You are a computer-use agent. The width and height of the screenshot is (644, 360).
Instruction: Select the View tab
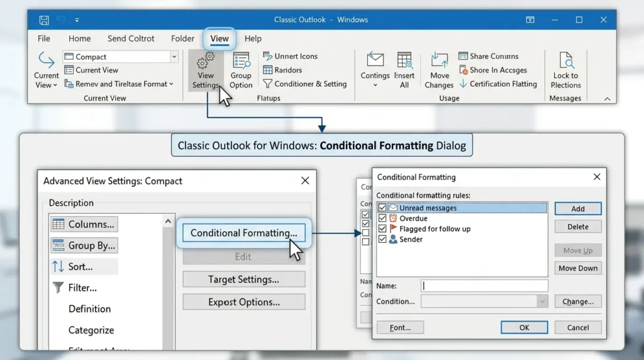click(219, 38)
